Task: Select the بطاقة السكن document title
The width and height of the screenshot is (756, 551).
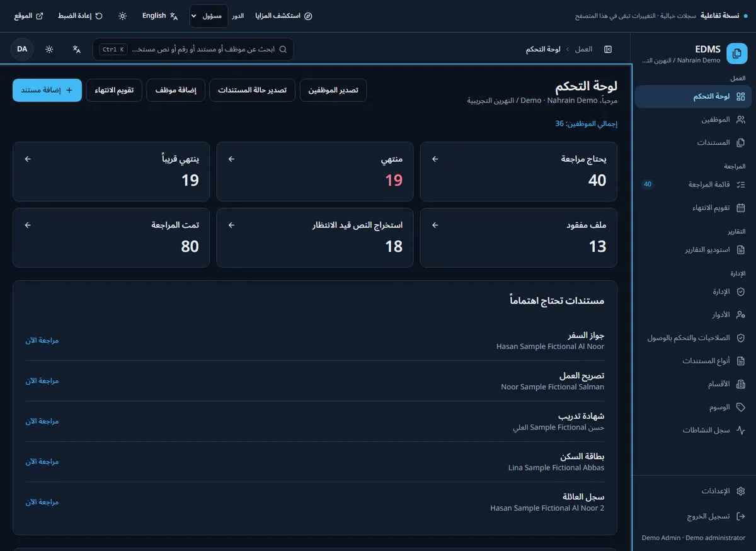Action: click(x=582, y=457)
